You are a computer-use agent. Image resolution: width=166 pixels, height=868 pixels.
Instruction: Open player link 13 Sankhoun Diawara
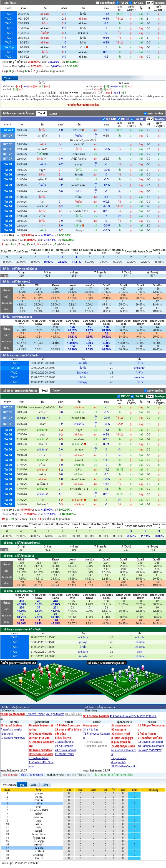coord(151,746)
